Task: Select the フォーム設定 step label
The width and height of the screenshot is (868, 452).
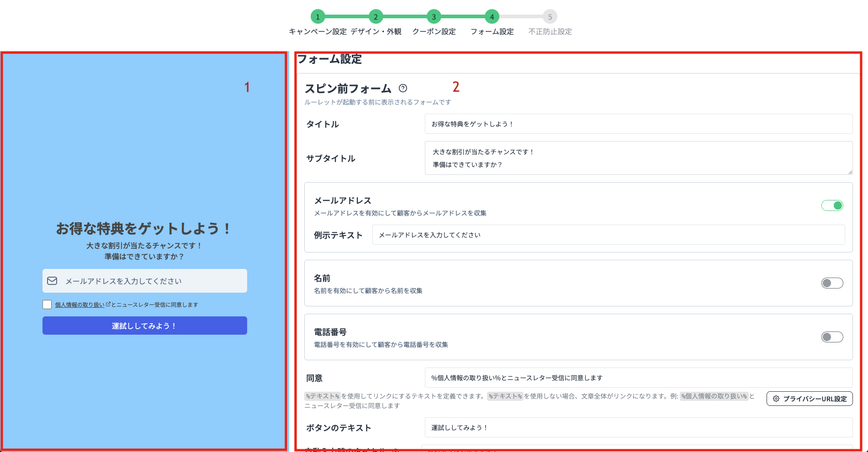Action: click(492, 32)
